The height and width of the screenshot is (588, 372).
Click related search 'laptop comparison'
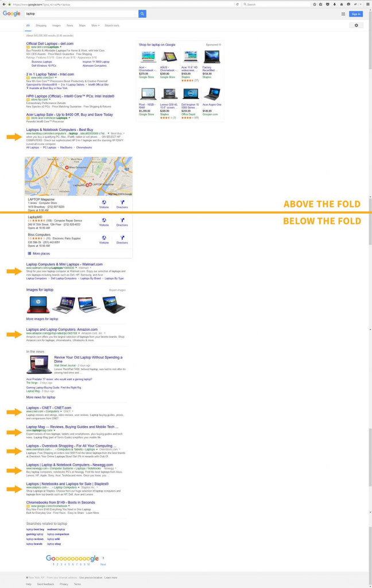[58, 534]
